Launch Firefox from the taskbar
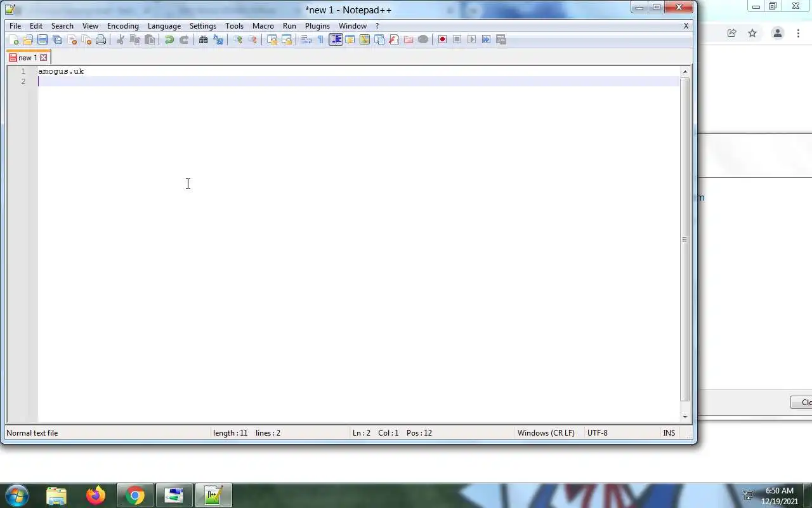 [x=96, y=495]
